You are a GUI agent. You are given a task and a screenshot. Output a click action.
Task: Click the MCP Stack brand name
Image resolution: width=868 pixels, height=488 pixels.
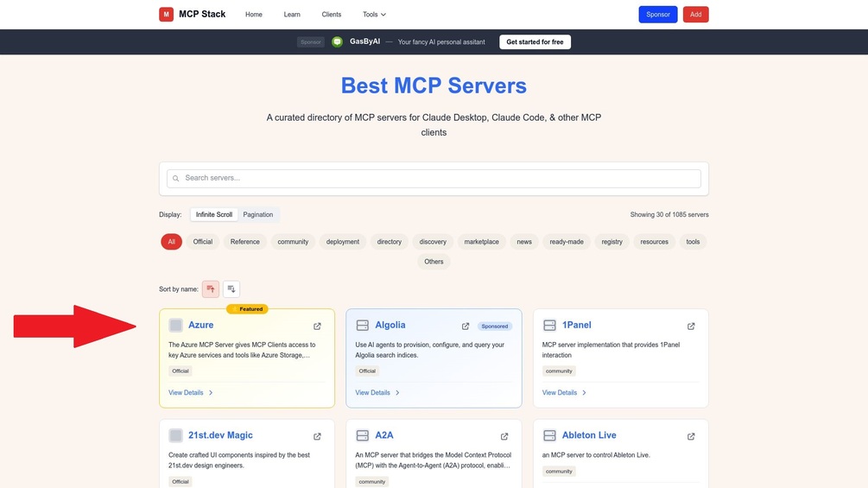202,15
